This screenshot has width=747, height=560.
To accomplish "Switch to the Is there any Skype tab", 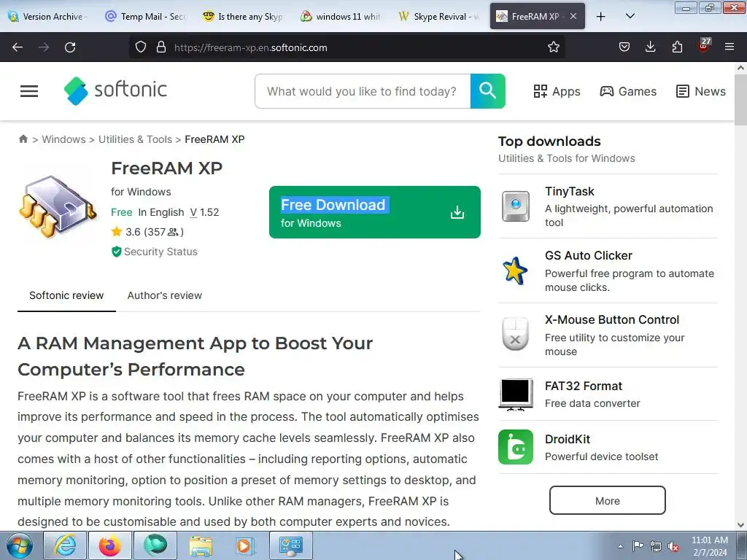I will click(244, 16).
